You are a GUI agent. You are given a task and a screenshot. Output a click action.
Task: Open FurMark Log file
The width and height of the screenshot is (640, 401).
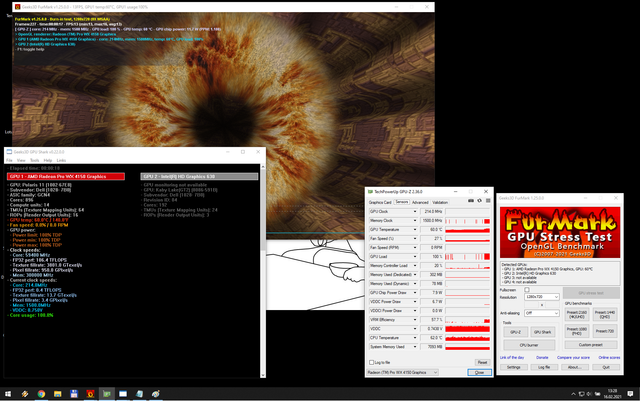[x=544, y=367]
